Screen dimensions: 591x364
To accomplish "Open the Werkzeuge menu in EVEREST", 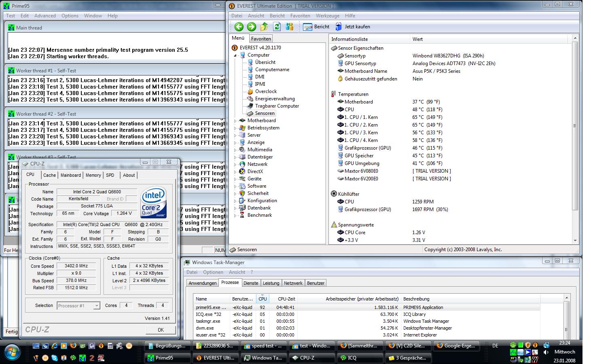I will tap(328, 16).
